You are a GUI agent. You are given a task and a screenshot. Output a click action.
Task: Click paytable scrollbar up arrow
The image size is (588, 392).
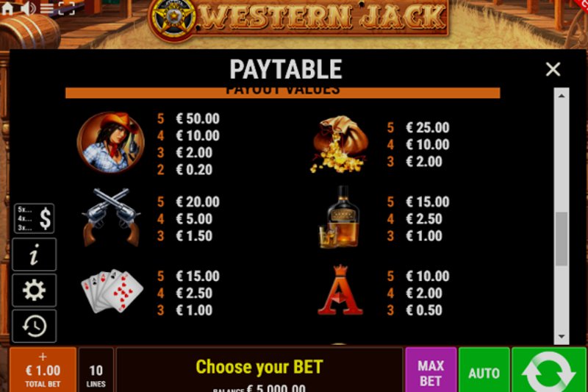(562, 96)
